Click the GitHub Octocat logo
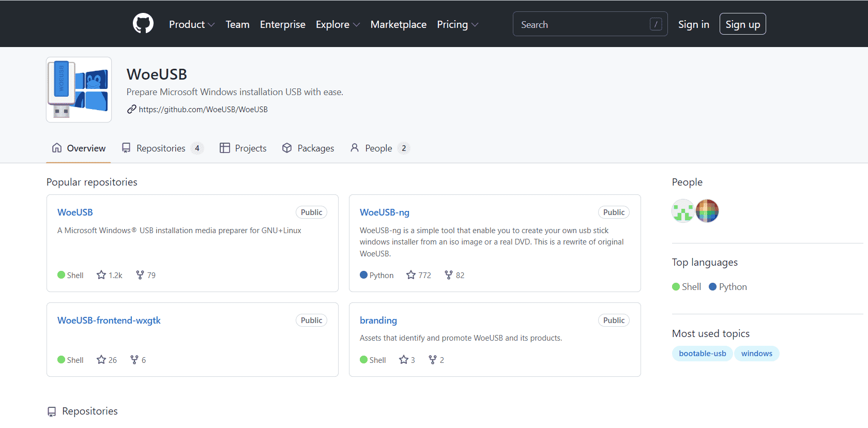Viewport: 868px width, 428px height. [143, 24]
